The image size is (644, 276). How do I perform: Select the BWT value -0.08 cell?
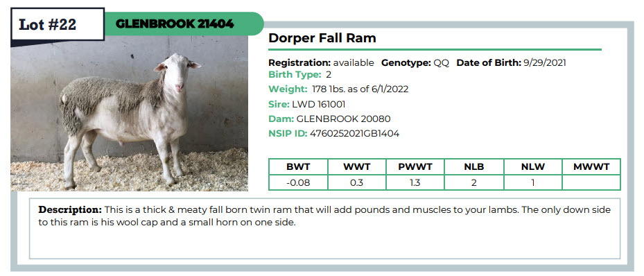point(298,182)
